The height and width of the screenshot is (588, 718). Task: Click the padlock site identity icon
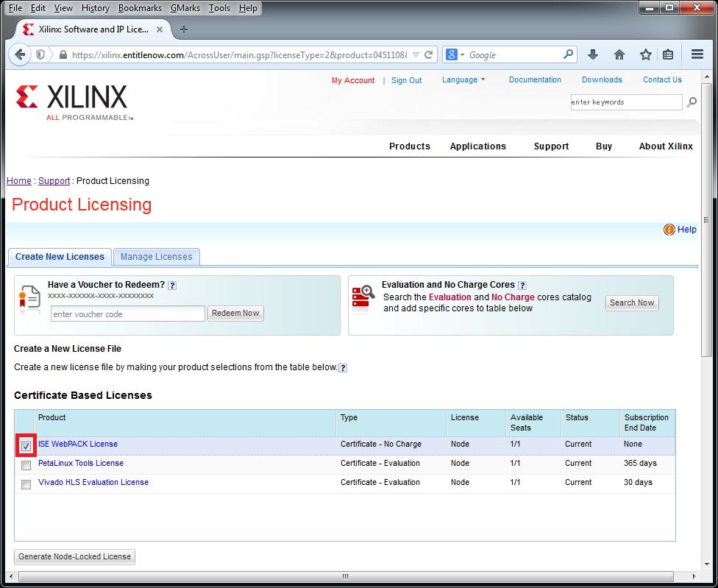tap(63, 55)
